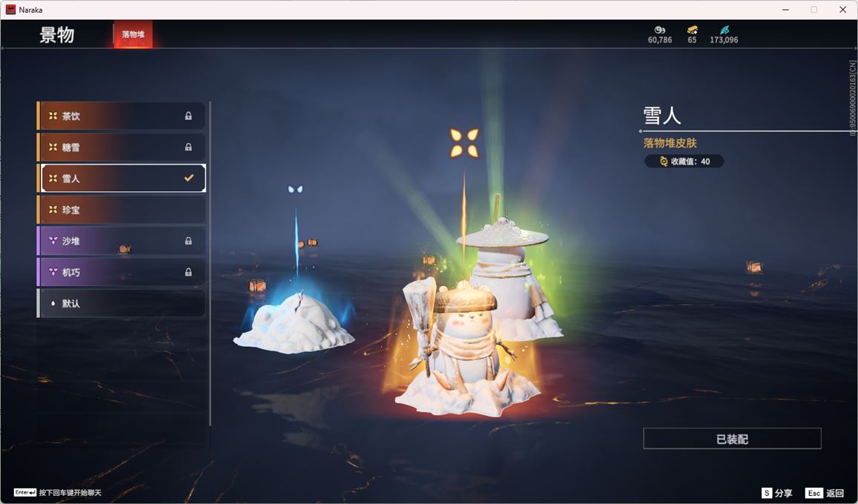Select the 雪人 skin entry
The width and height of the screenshot is (858, 504).
(x=121, y=178)
